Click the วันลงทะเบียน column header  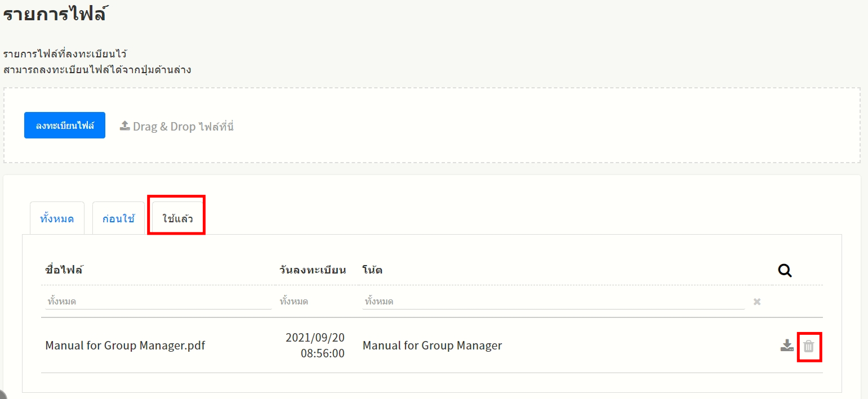point(312,270)
